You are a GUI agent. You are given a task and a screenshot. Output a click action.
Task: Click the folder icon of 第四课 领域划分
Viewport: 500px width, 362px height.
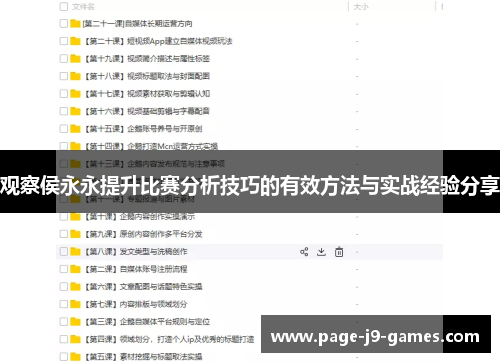(75, 339)
